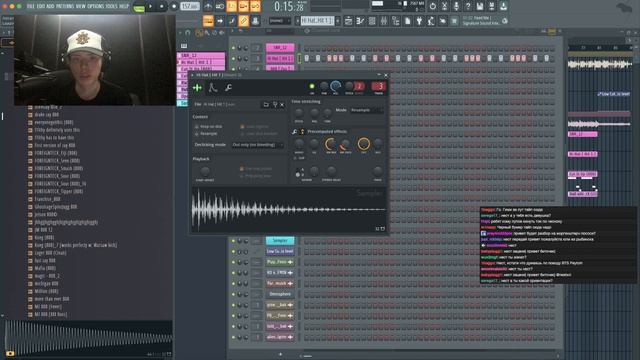
Task: Open the HELP menu
Action: pyautogui.click(x=124, y=6)
